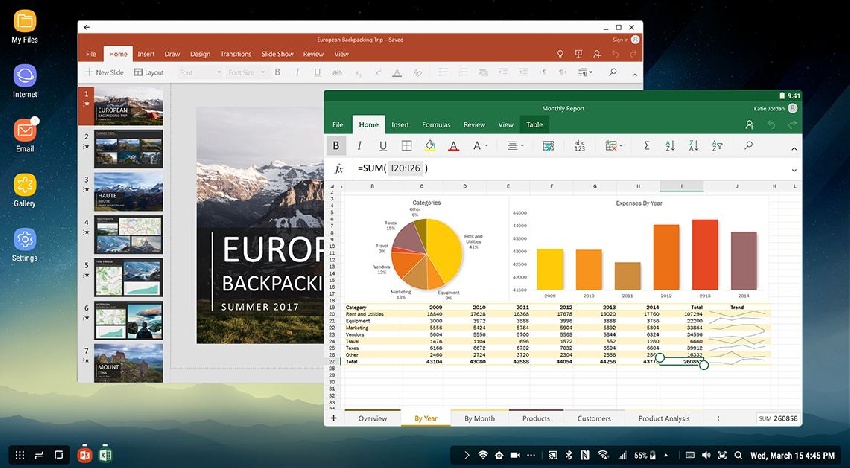The width and height of the screenshot is (850, 468).
Task: Toggle Underline in Excel ribbon
Action: [x=382, y=146]
